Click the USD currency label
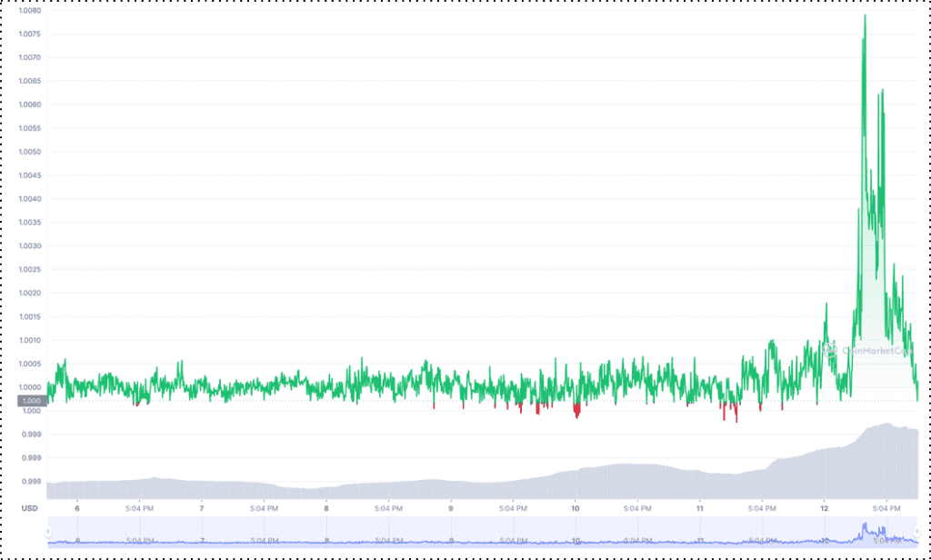 click(30, 507)
